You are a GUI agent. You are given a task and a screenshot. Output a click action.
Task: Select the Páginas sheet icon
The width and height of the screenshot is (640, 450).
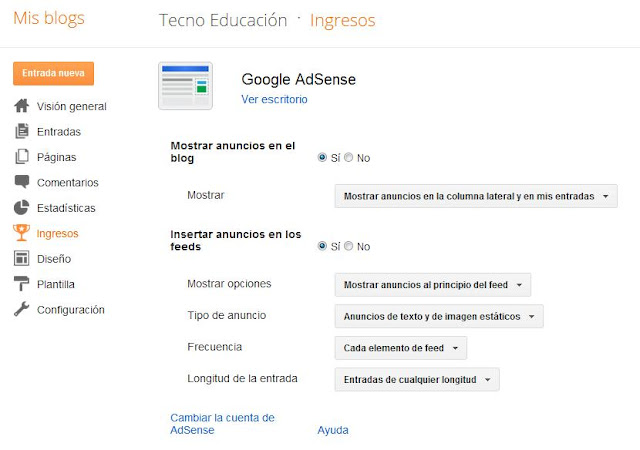tap(22, 156)
